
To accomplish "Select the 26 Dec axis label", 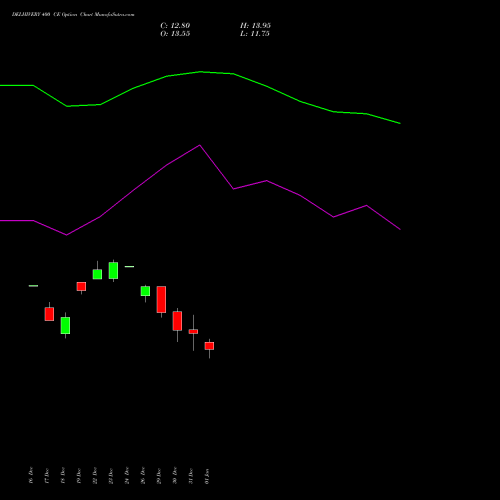I will click(x=143, y=475).
